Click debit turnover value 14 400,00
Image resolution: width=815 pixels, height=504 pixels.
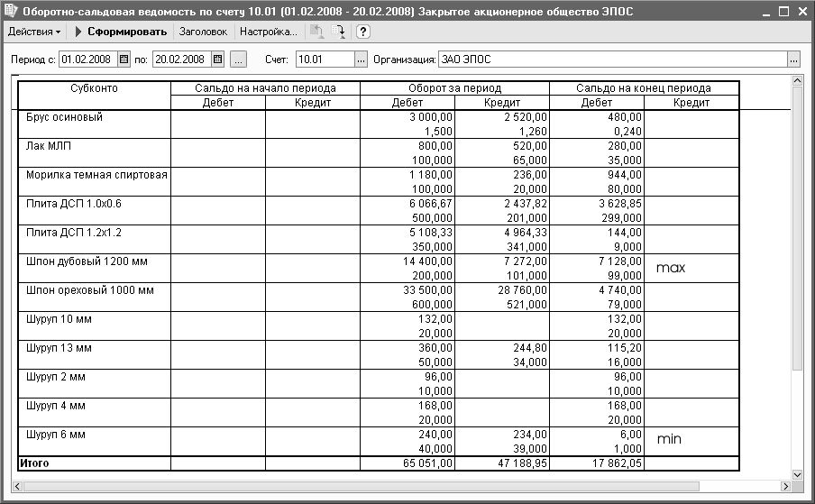[x=427, y=261]
